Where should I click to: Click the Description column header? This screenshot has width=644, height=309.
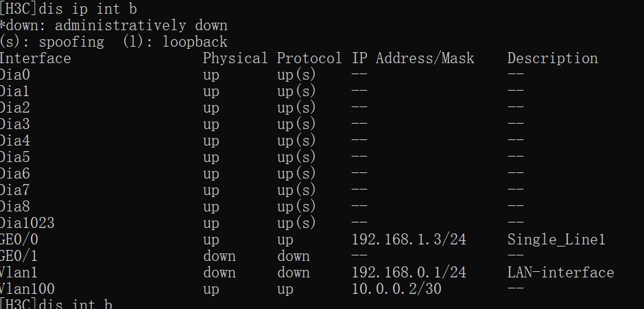[x=552, y=58]
